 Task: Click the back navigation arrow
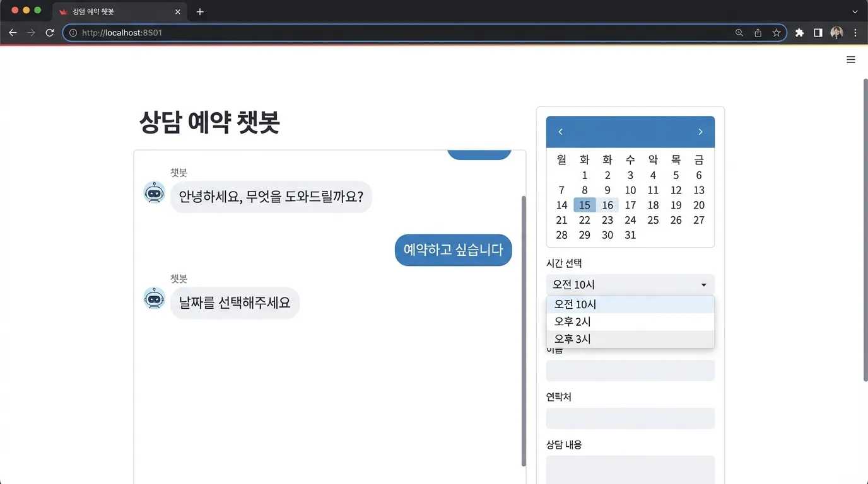point(13,32)
